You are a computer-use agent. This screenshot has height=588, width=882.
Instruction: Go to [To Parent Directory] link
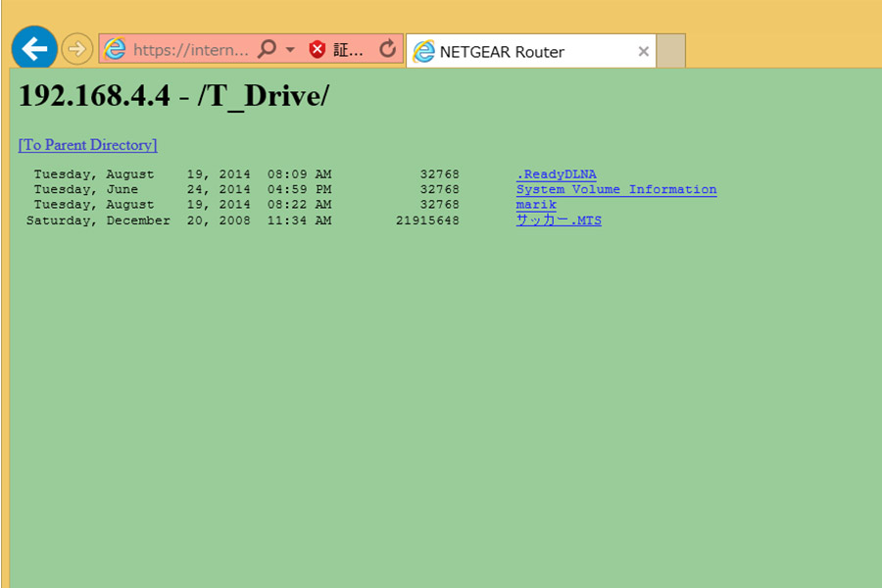tap(87, 145)
